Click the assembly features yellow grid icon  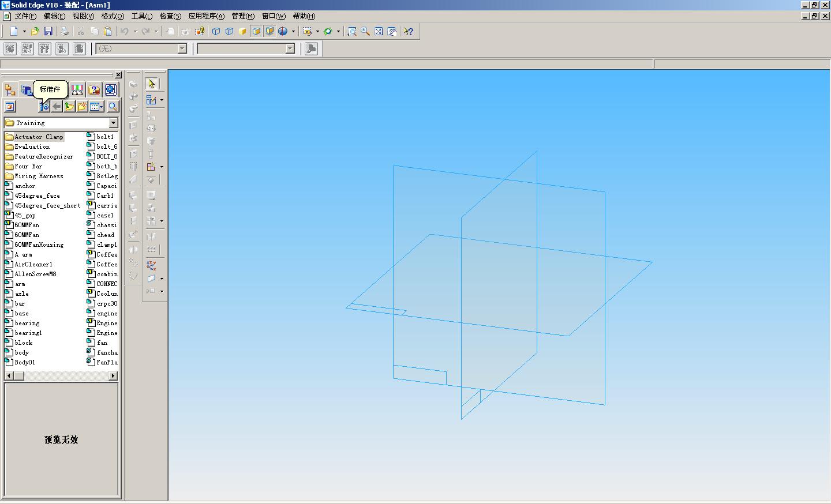151,167
